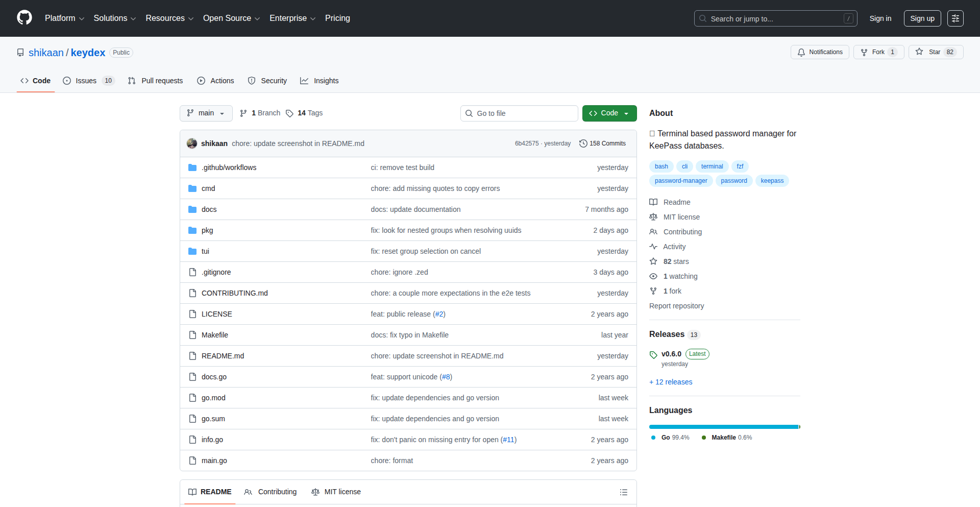Open the 158 Commits history
The image size is (980, 507).
602,143
